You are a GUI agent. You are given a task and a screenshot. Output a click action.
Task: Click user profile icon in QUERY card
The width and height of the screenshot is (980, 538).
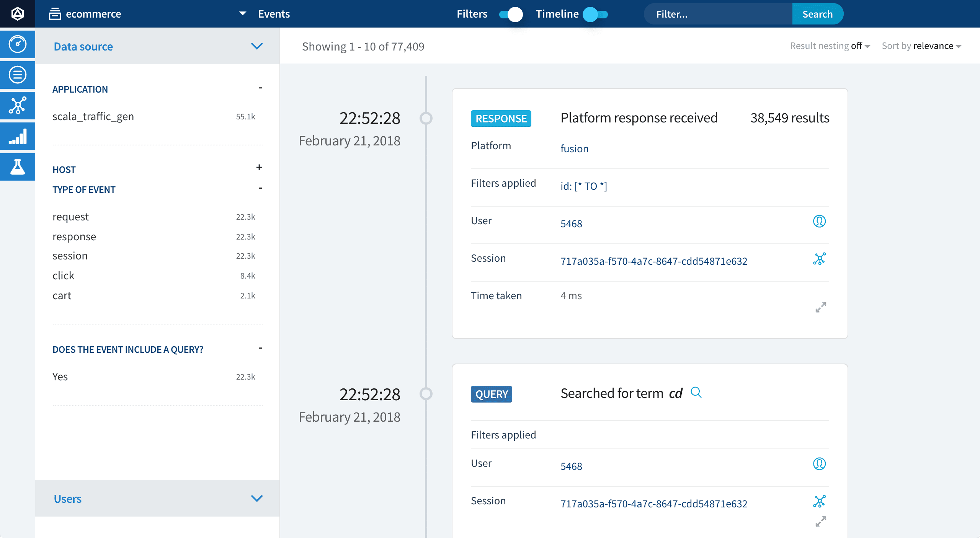pos(819,464)
